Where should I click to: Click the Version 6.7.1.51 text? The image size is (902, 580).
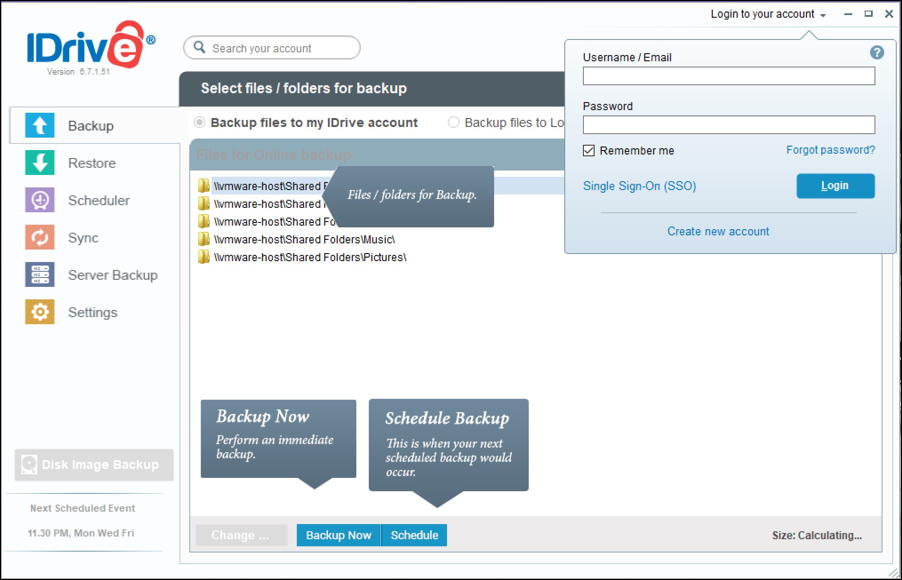79,72
